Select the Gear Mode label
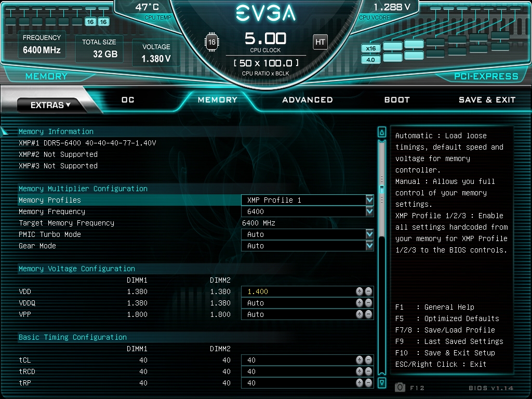The image size is (532, 399). 37,246
